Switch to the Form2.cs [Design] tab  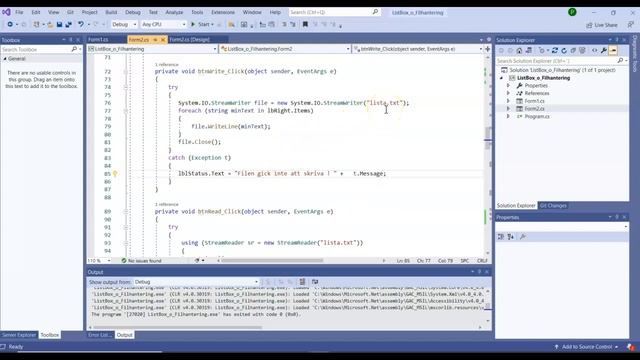pyautogui.click(x=189, y=40)
